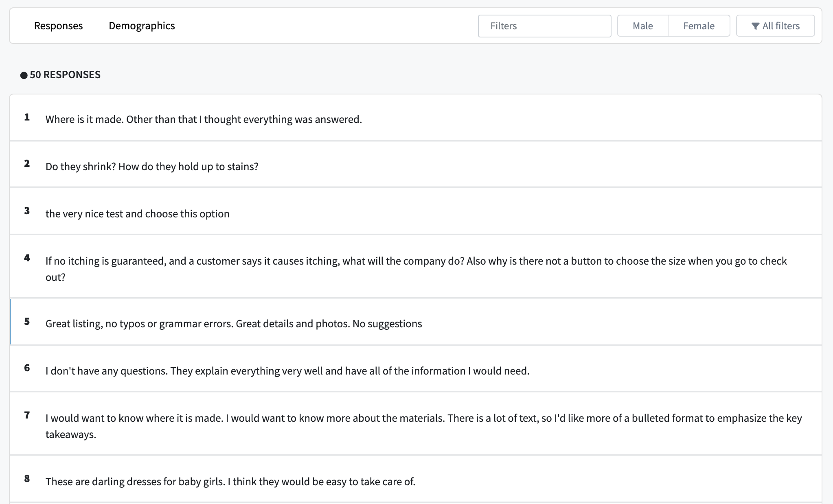
Task: Select response 5 'Great listing, no typos'
Action: [416, 322]
